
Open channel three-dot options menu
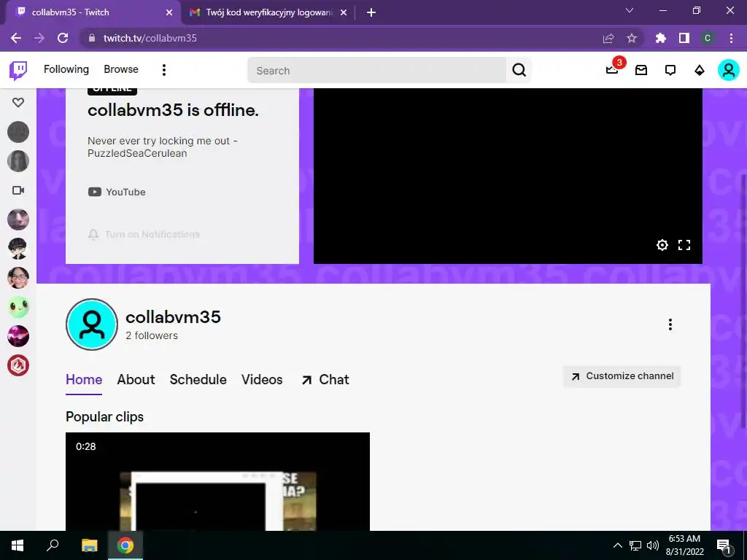(670, 324)
